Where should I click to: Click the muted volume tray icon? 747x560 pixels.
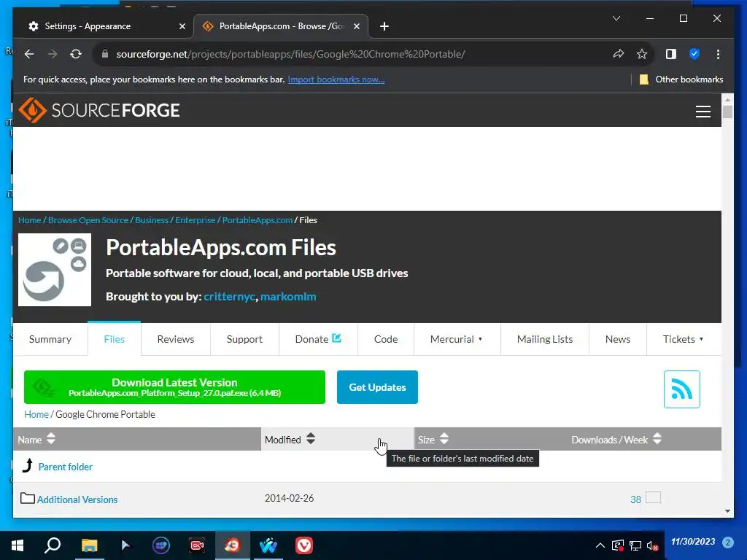(652, 545)
